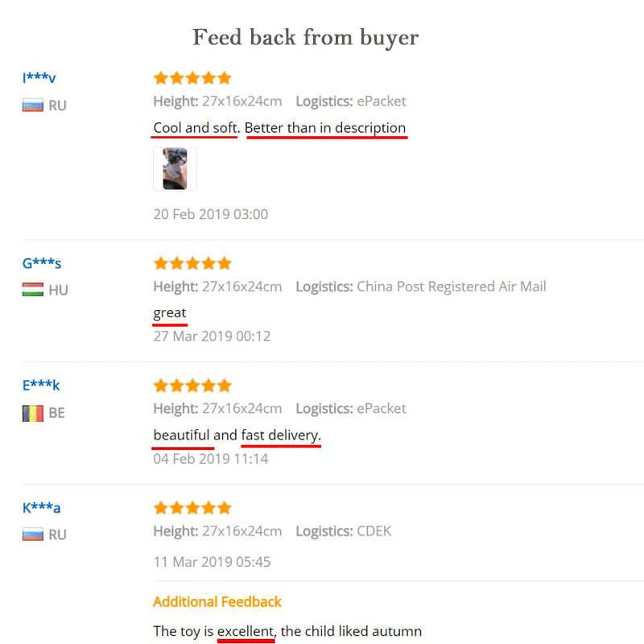Click the five-star rating on K***a's review

point(192,508)
